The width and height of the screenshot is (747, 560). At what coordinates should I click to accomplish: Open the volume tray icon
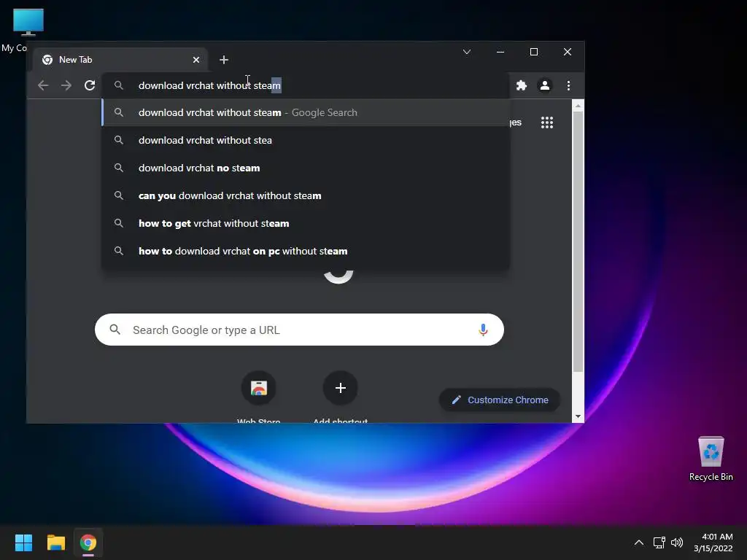click(676, 542)
